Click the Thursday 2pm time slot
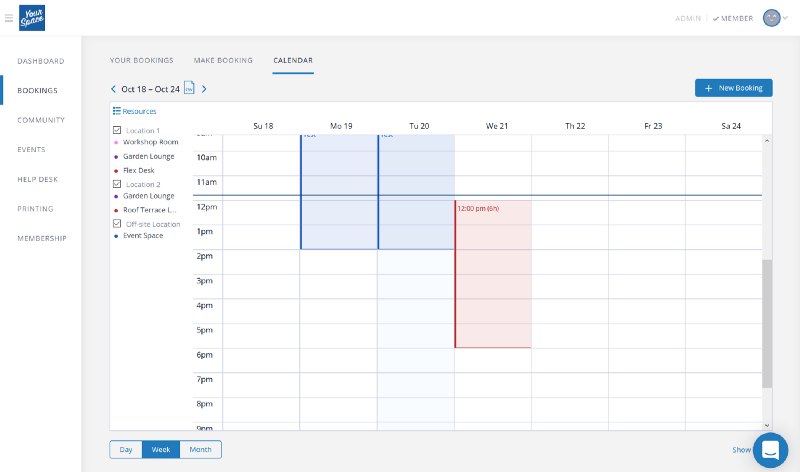 pyautogui.click(x=570, y=262)
